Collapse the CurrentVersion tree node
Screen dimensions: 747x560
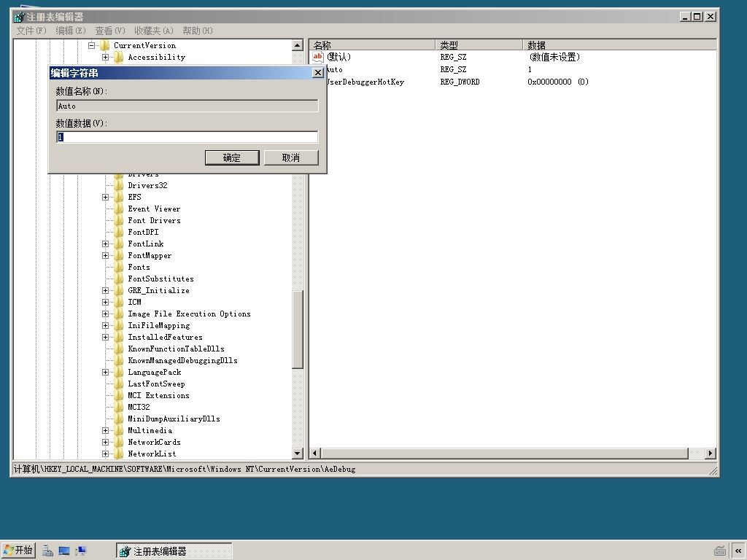click(91, 45)
